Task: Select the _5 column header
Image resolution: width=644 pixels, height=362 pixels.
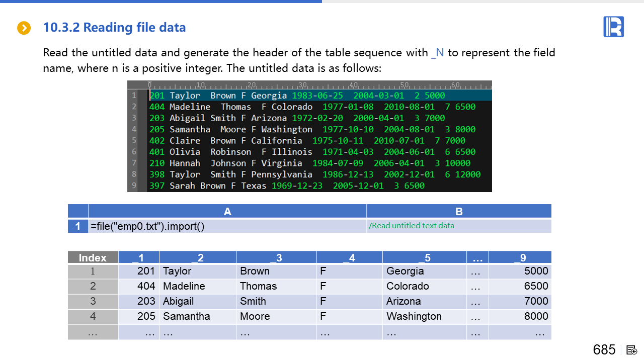Action: click(424, 257)
